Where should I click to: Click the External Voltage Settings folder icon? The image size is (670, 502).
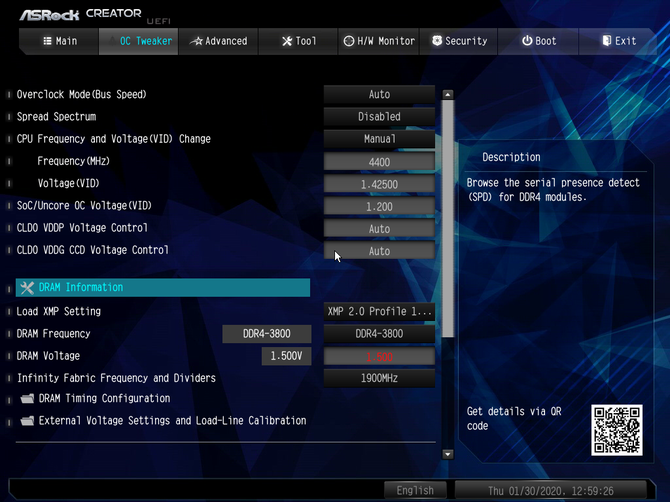coord(27,421)
